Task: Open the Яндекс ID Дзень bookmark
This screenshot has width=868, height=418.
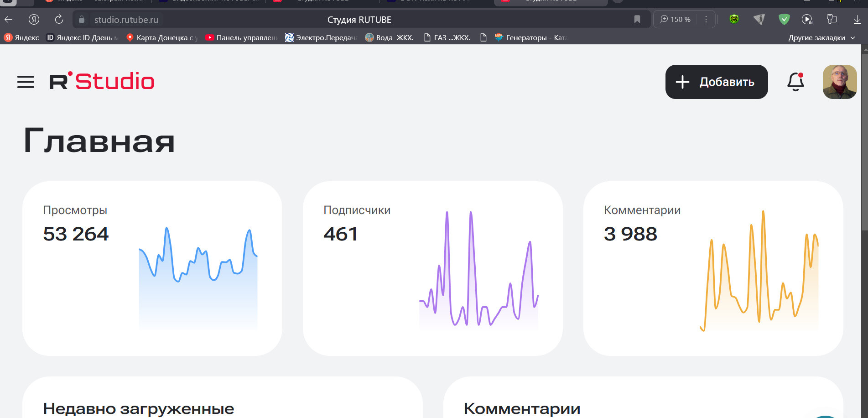Action: [x=82, y=37]
